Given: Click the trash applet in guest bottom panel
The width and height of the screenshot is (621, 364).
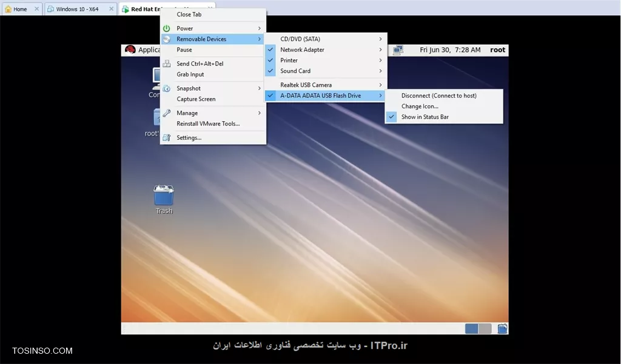Looking at the screenshot, I should 502,328.
